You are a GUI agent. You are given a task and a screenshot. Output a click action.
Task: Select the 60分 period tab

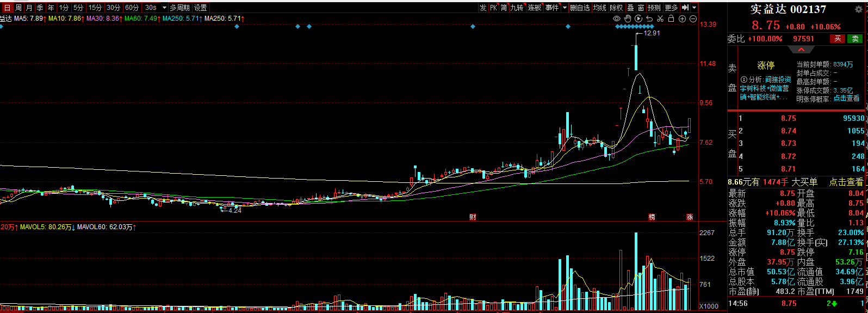coord(133,8)
